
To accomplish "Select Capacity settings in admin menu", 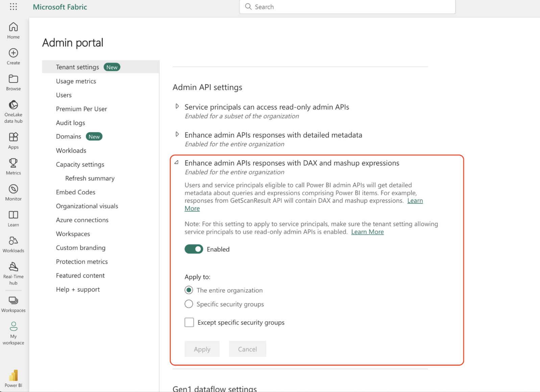I will [x=80, y=164].
